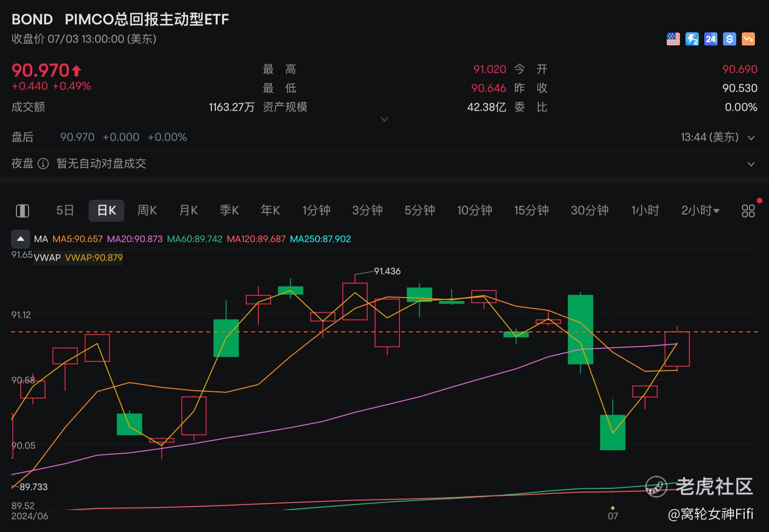Tap the 收盘价 07/03 13:00:00 timestamp
The height and width of the screenshot is (532, 769).
click(x=84, y=39)
